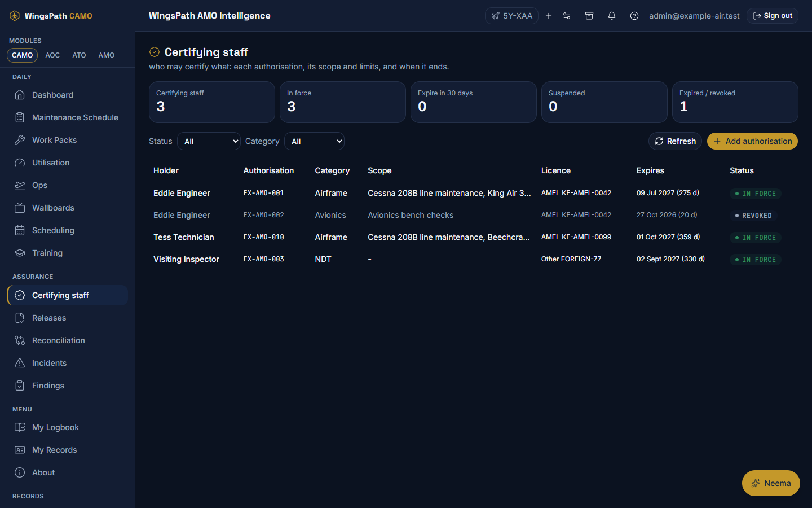The image size is (812, 508).
Task: Click the Training graduation cap icon
Action: coord(20,253)
